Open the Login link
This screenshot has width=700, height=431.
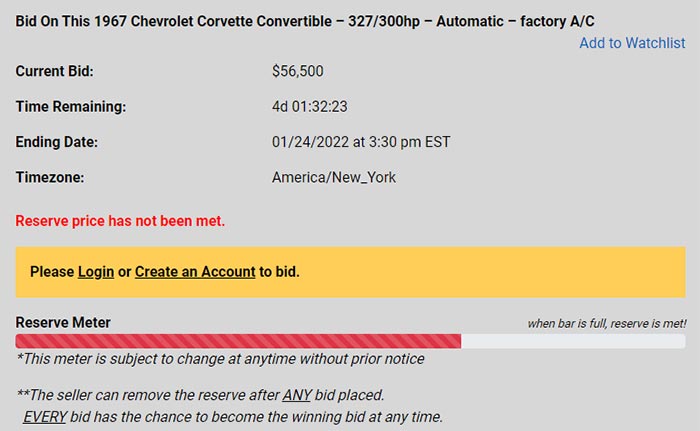pyautogui.click(x=96, y=272)
